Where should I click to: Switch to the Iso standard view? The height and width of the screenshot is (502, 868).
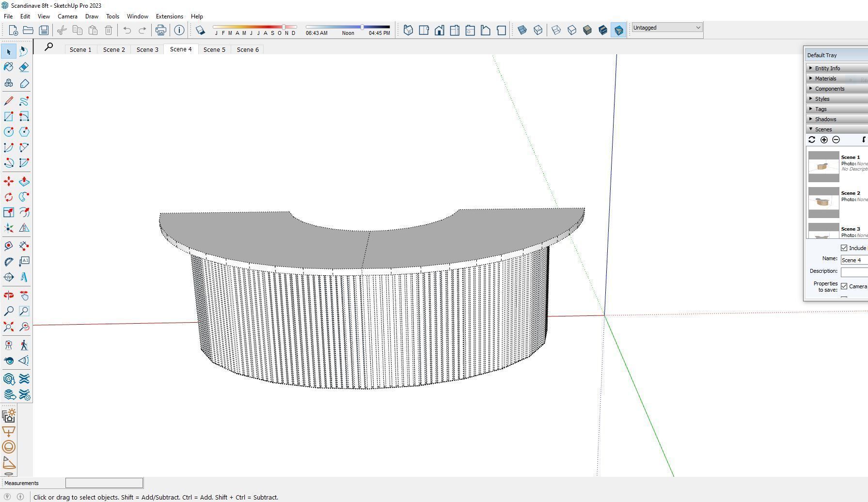[x=408, y=30]
